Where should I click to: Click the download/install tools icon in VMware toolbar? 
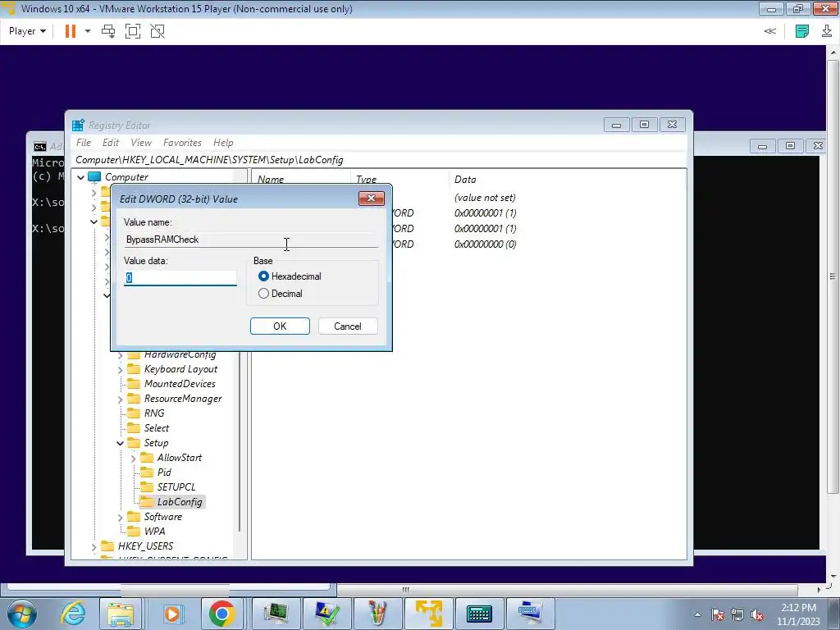pyautogui.click(x=827, y=31)
